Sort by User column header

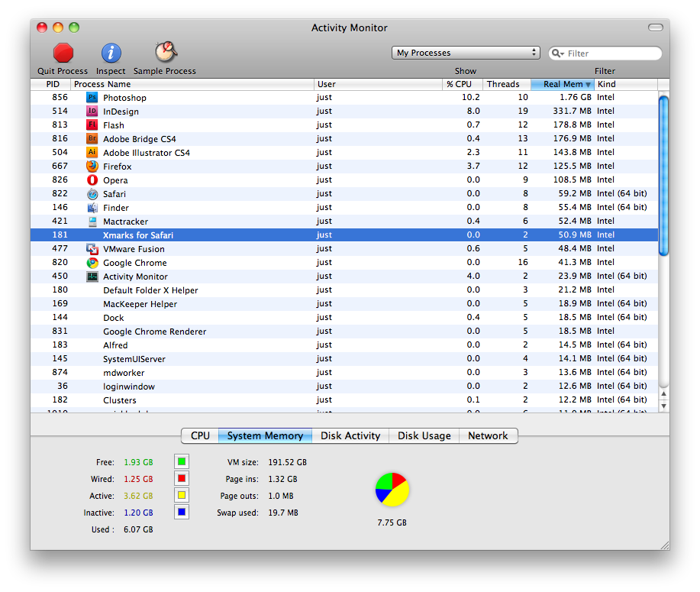[378, 84]
